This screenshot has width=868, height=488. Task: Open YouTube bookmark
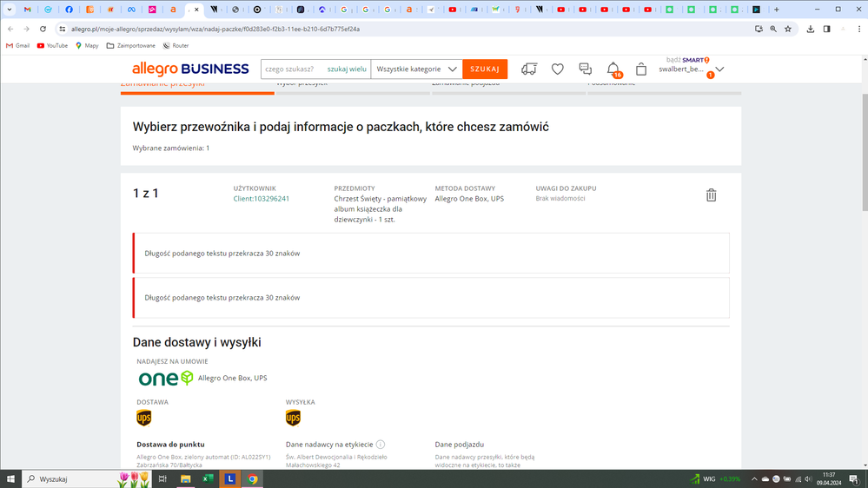(x=52, y=45)
